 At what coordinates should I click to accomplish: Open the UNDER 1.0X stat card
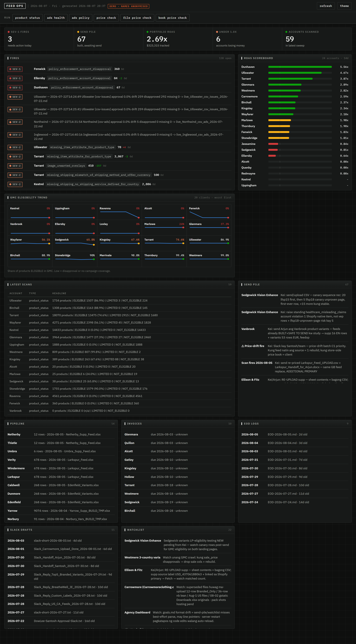247,39
